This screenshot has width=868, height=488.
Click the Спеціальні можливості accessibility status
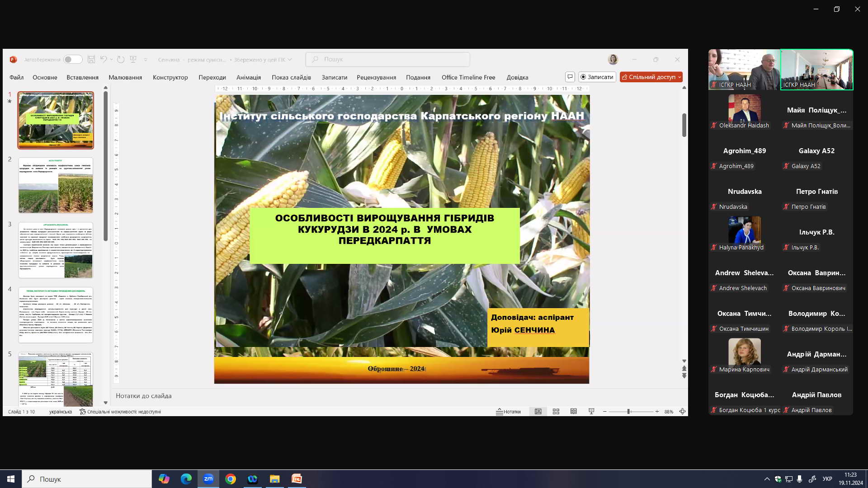tap(120, 412)
